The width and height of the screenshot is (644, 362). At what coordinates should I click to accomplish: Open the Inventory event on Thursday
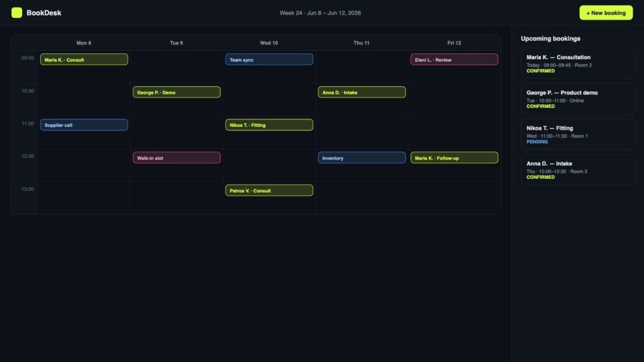[362, 158]
